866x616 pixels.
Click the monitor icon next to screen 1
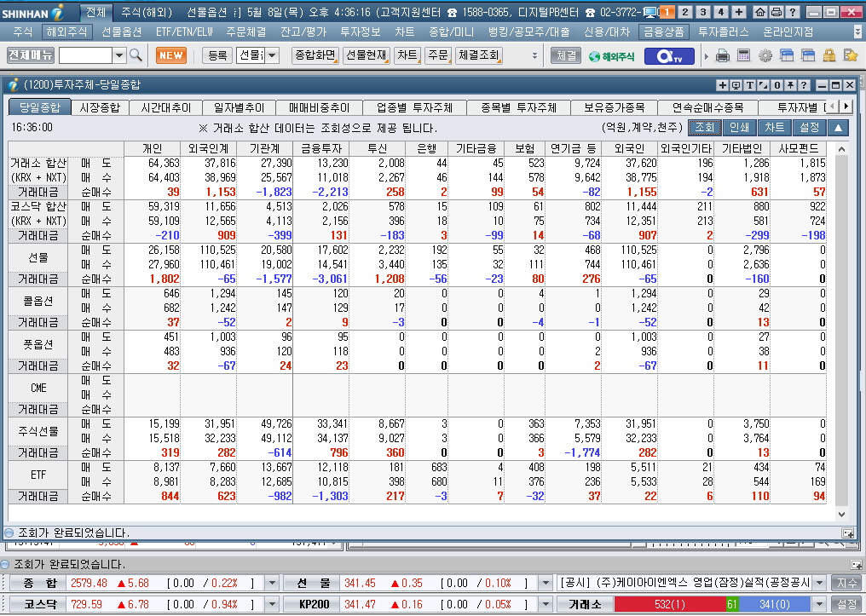click(x=650, y=12)
